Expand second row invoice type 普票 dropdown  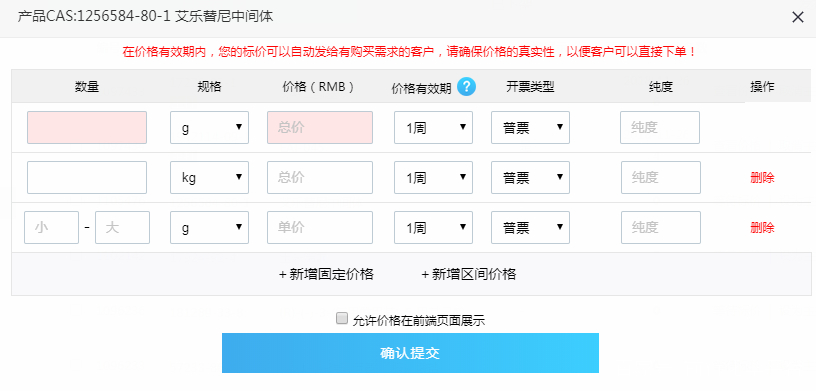pyautogui.click(x=530, y=178)
